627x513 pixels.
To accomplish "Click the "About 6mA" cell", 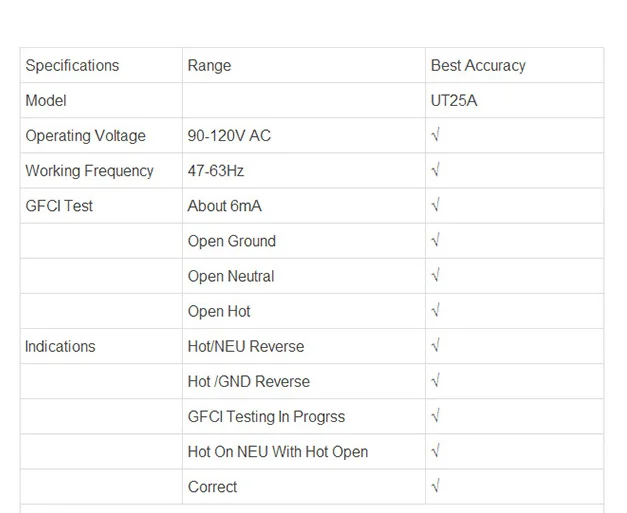I will point(225,206).
